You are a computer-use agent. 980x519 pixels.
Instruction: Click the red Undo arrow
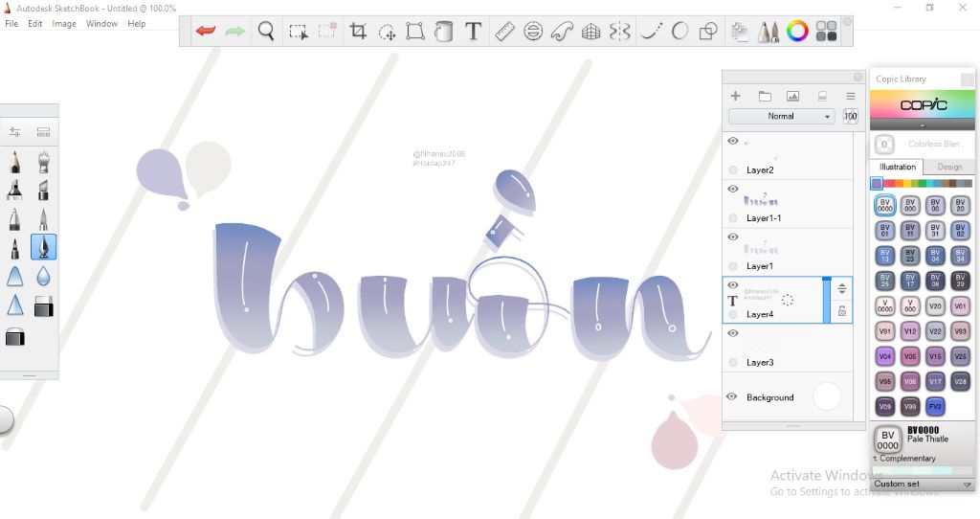pyautogui.click(x=205, y=31)
